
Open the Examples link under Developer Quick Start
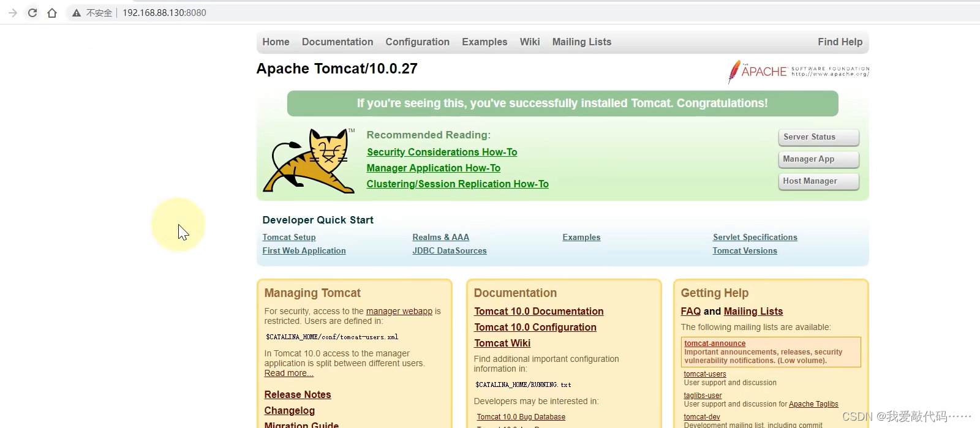581,237
